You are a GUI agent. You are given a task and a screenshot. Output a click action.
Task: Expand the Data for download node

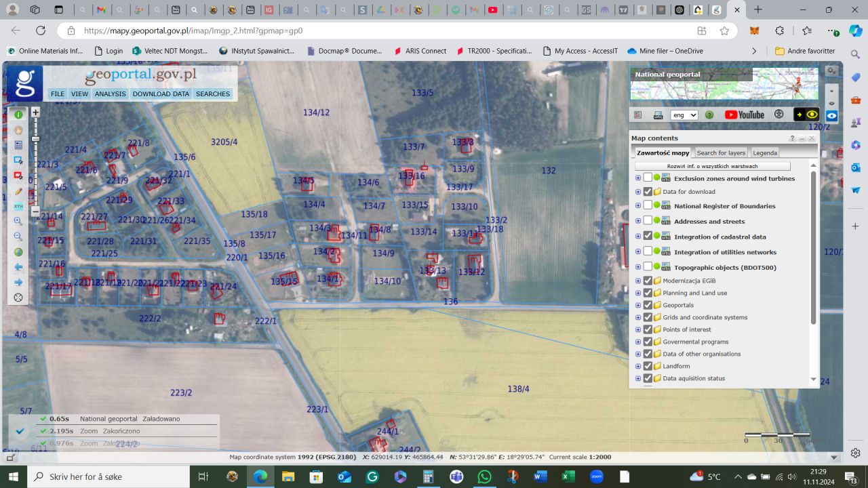tap(638, 192)
